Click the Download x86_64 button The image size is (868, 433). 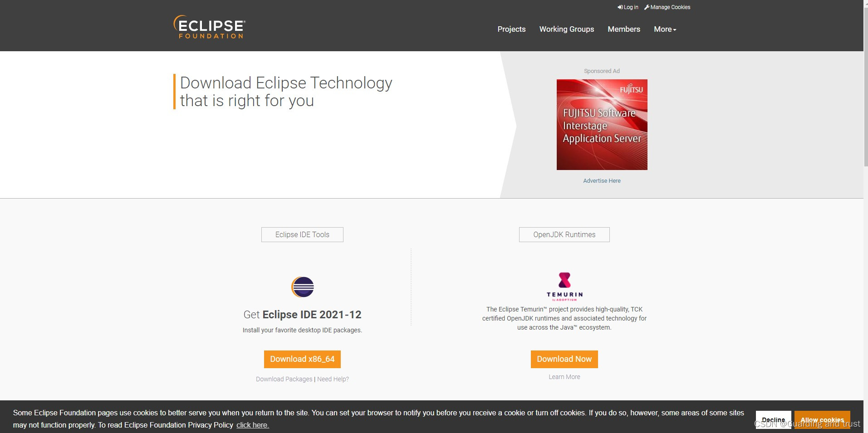pyautogui.click(x=302, y=359)
